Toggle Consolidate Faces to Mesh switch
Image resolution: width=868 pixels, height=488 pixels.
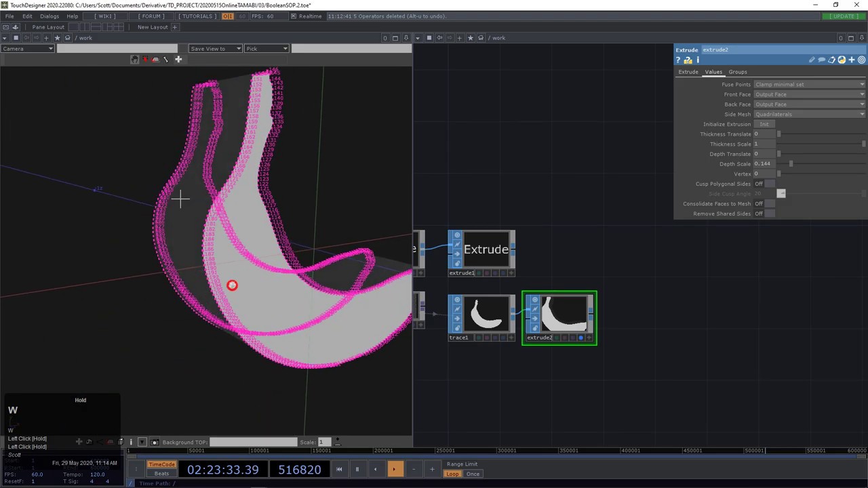(764, 204)
